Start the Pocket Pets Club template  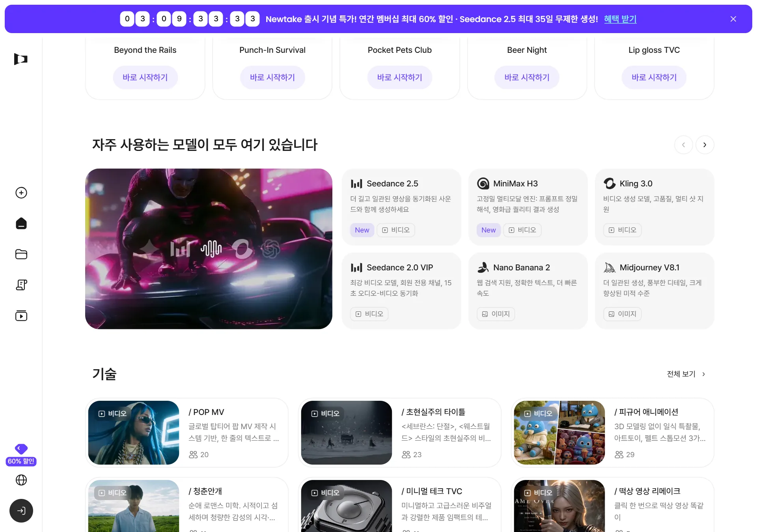pos(400,78)
